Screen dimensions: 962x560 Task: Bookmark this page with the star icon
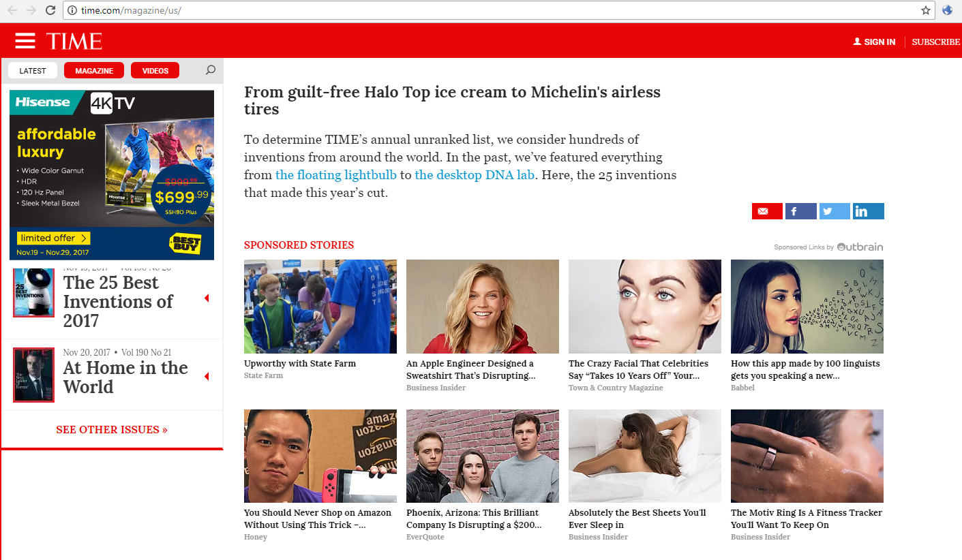pyautogui.click(x=925, y=10)
